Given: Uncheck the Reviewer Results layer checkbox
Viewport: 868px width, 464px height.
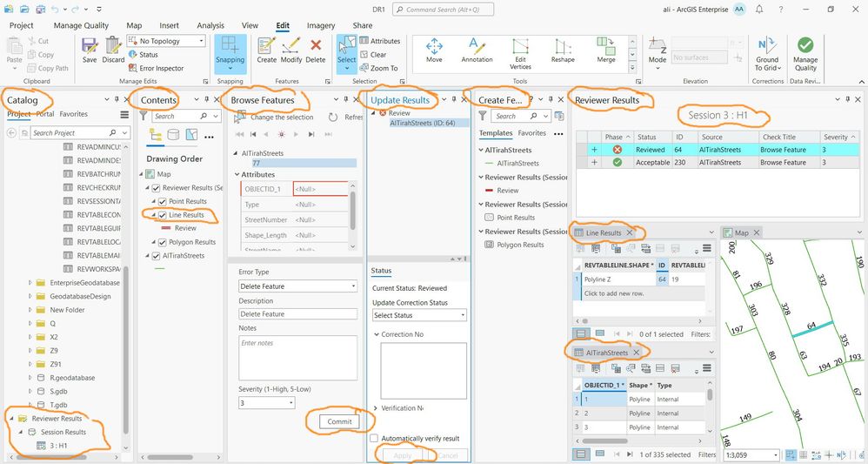Looking at the screenshot, I should click(x=156, y=188).
